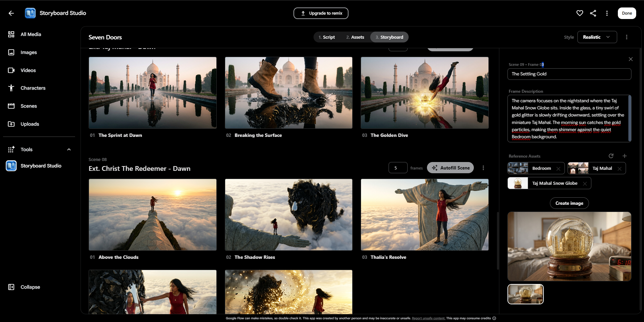Open the Realistic style dropdown
Screen dimensions: 644x322
coord(597,37)
